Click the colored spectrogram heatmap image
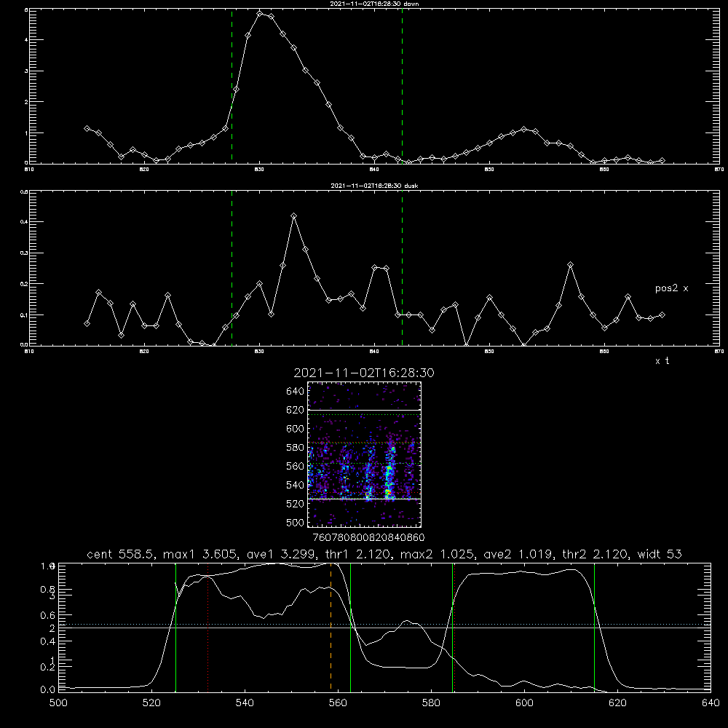Screen dimensions: 728x728 pos(364,454)
